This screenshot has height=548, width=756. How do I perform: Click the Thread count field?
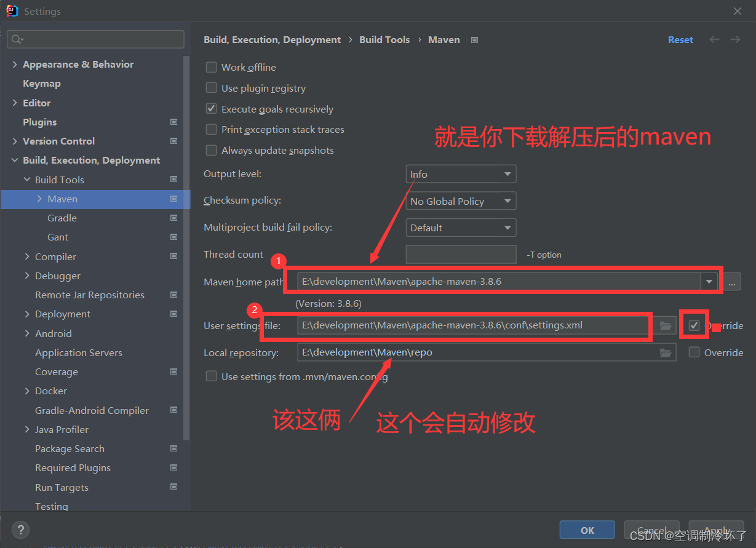(461, 255)
